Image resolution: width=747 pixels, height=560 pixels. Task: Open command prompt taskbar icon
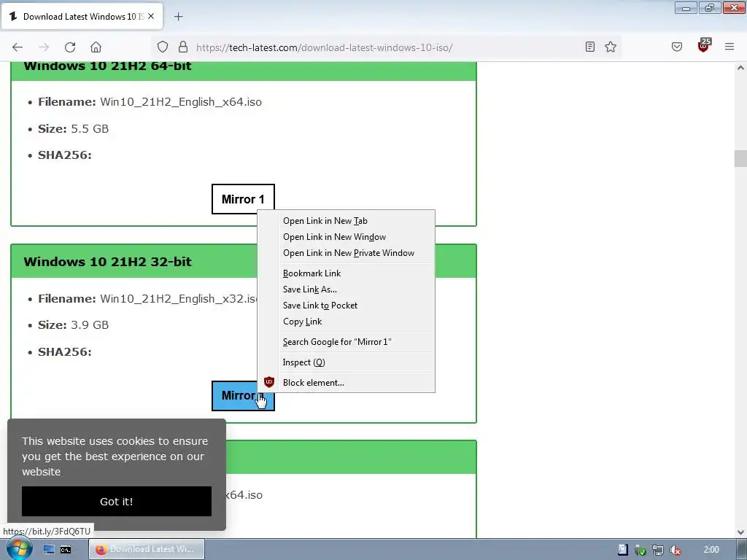[66, 550]
